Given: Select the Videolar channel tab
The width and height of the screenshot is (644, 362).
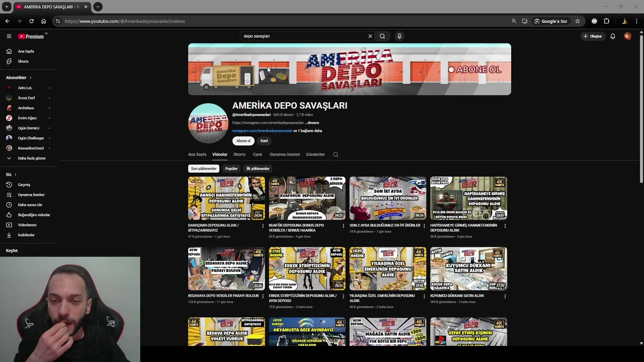Looking at the screenshot, I should point(220,154).
